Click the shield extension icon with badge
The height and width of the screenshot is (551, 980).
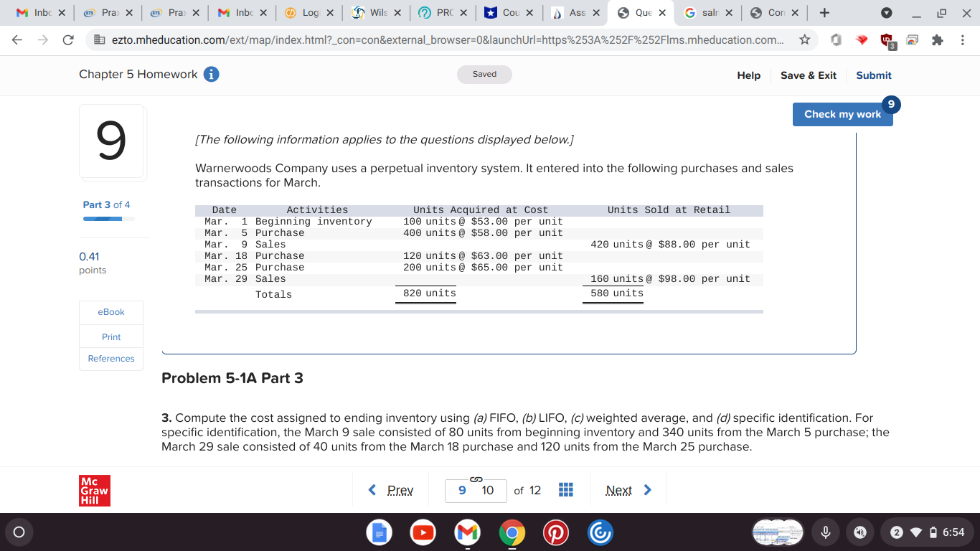pyautogui.click(x=888, y=42)
